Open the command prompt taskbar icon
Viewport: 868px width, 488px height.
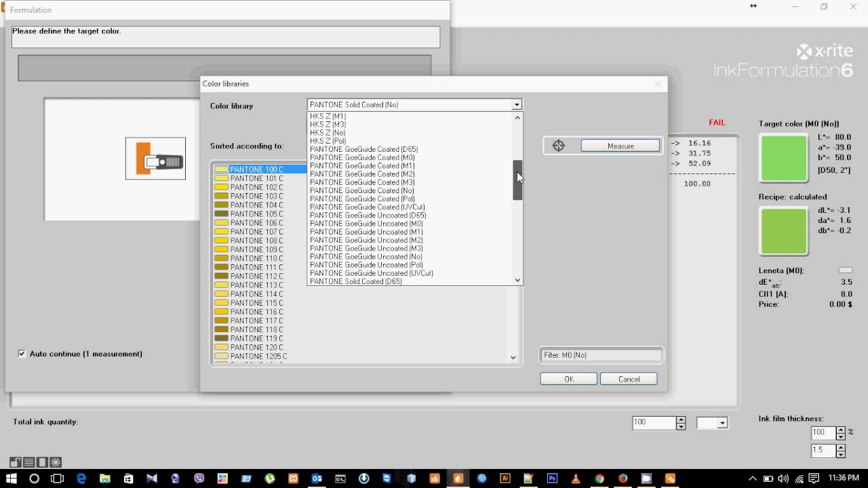click(340, 479)
